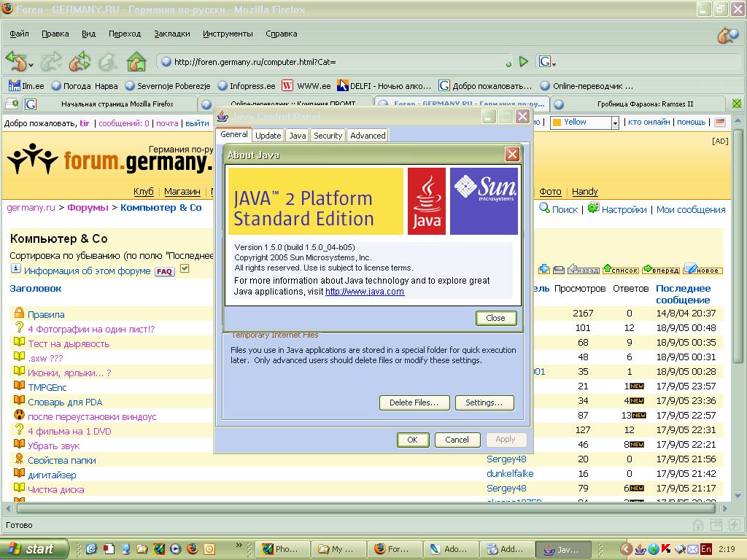
Task: Switch to the Advanced tab in Java Control Panel
Action: click(x=368, y=136)
